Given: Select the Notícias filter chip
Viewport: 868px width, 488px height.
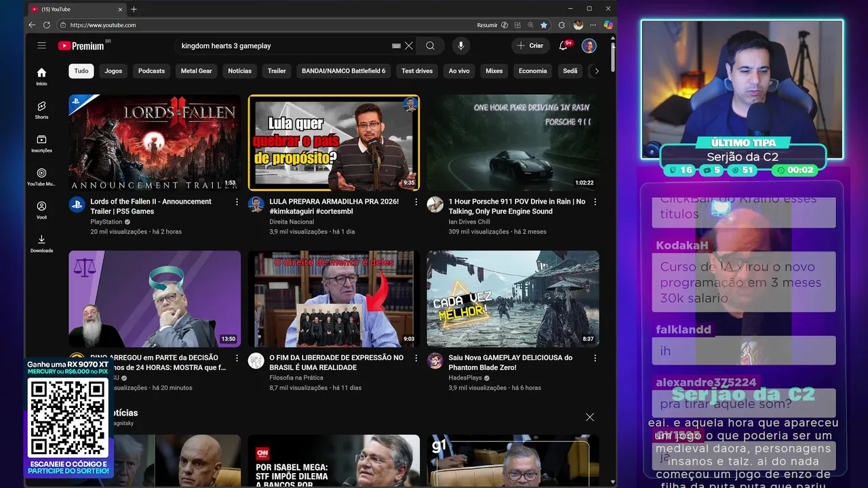Looking at the screenshot, I should point(239,70).
